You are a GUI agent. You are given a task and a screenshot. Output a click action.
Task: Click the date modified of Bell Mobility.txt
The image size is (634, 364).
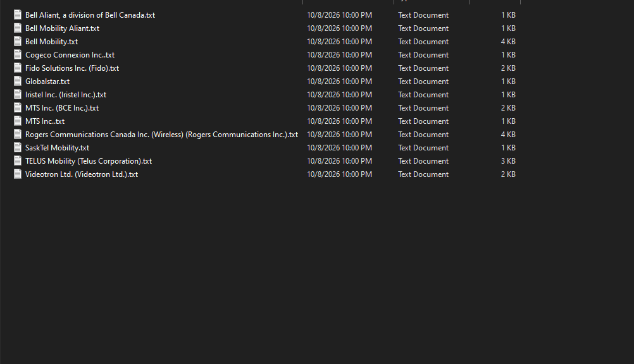[x=339, y=42]
